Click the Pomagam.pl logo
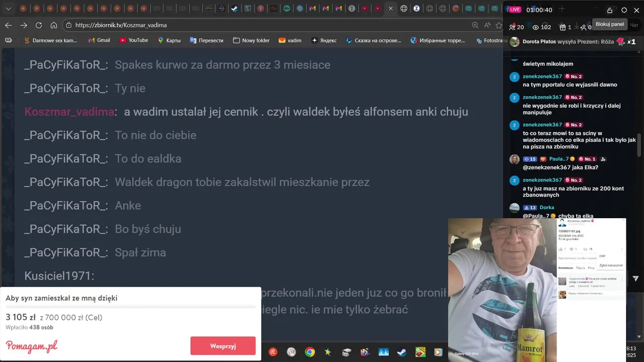 [31, 346]
